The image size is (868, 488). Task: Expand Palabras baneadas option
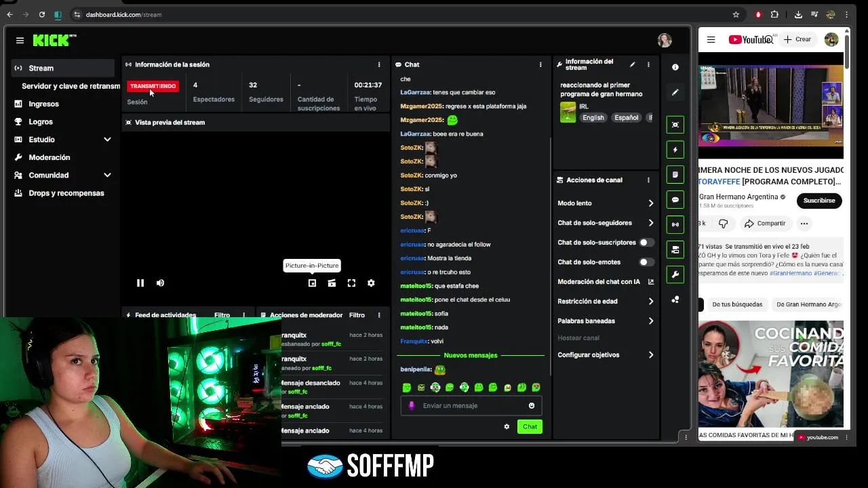(x=606, y=321)
